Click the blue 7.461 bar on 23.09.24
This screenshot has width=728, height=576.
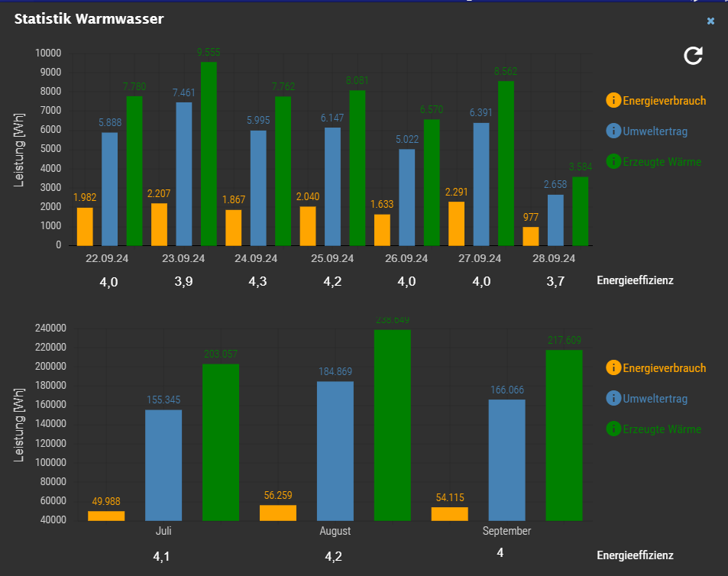point(184,174)
